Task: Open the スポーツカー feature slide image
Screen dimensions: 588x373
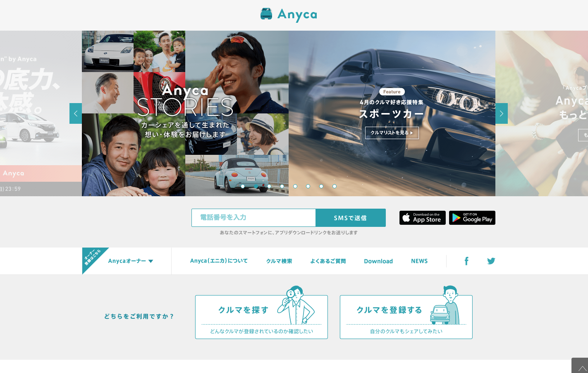Action: tap(392, 113)
